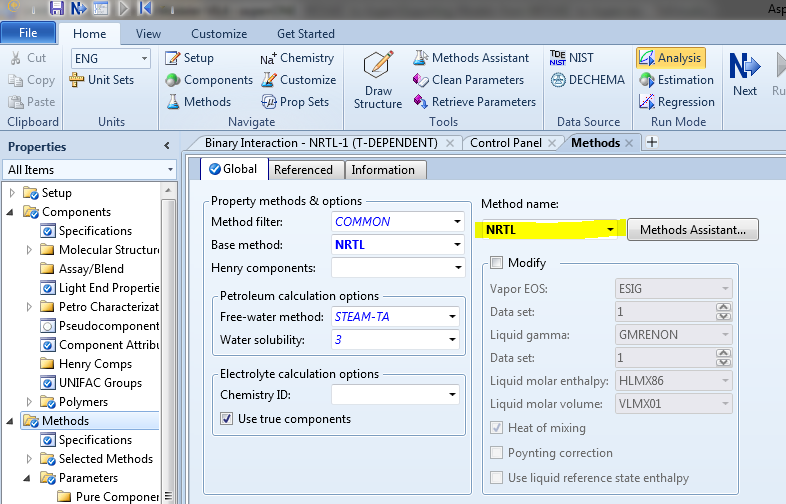Click the Run play icon in quick access toolbar
Screen dimensions: 786x504
(123, 8)
